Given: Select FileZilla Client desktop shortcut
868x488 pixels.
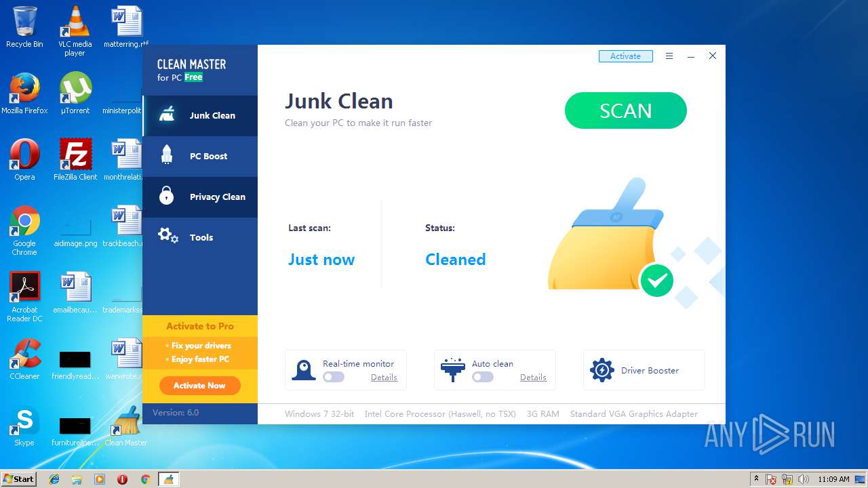Looking at the screenshot, I should point(75,160).
